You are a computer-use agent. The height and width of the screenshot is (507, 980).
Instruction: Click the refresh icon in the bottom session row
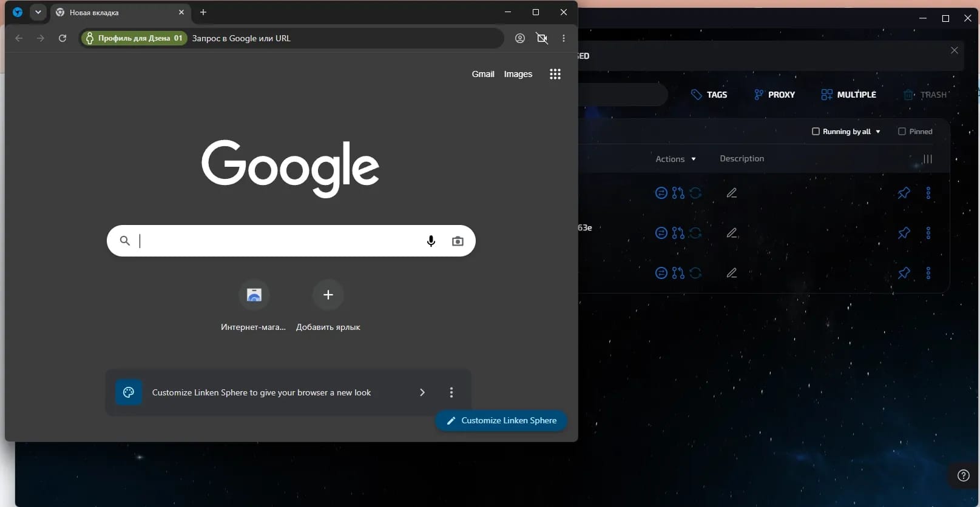point(695,273)
